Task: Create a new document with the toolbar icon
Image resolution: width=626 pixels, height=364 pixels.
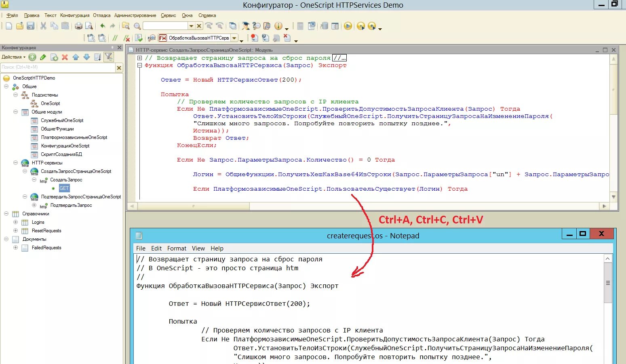Action: pos(9,26)
